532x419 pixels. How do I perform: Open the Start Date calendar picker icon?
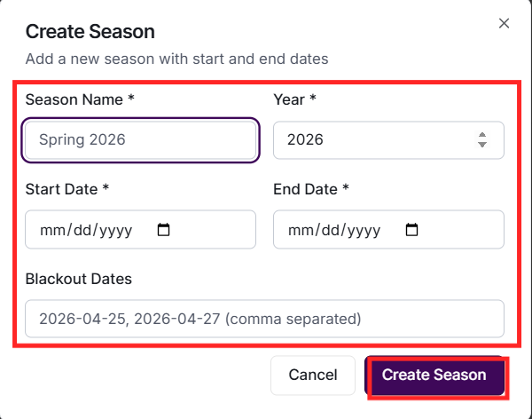(x=163, y=230)
